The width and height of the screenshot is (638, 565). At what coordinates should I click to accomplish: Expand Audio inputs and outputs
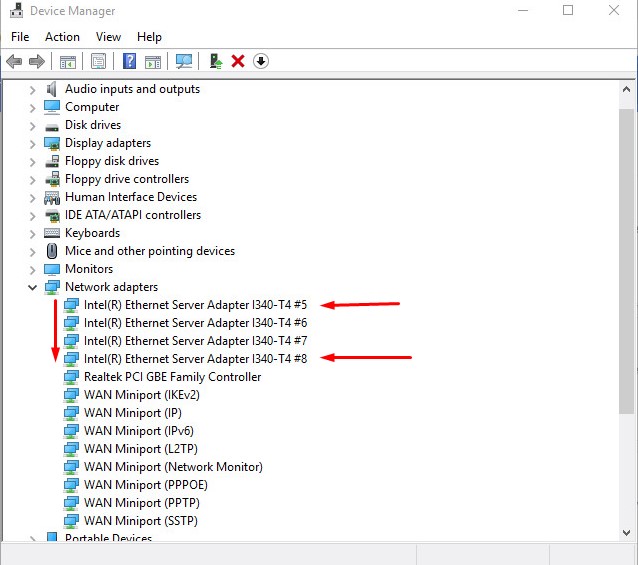[x=33, y=90]
